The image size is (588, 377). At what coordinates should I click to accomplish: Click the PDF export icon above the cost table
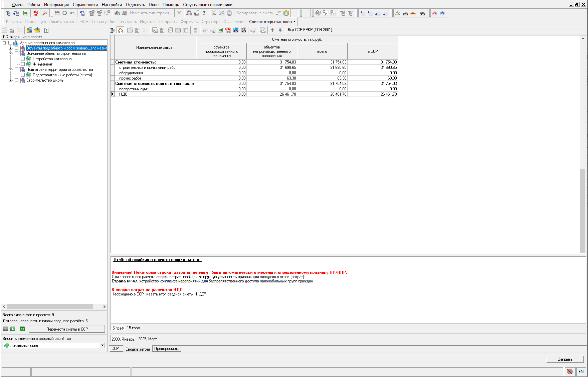(x=228, y=30)
